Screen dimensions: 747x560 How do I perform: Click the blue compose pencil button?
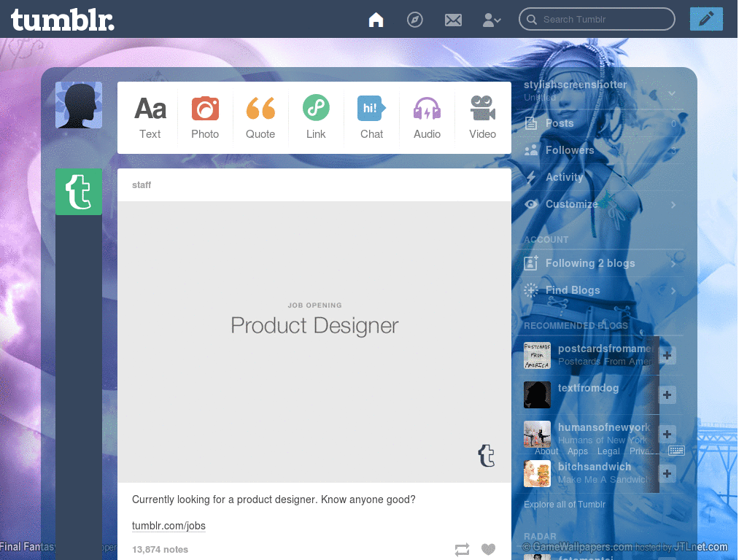pyautogui.click(x=706, y=19)
